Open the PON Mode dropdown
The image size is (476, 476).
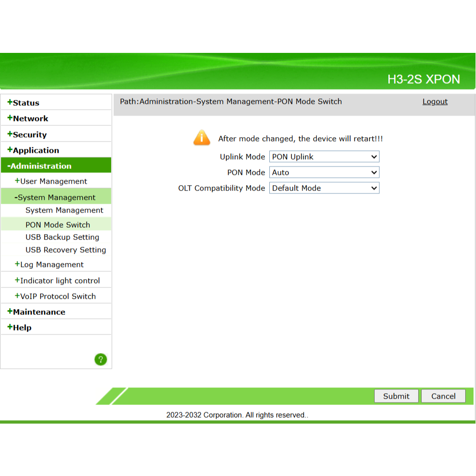click(324, 172)
